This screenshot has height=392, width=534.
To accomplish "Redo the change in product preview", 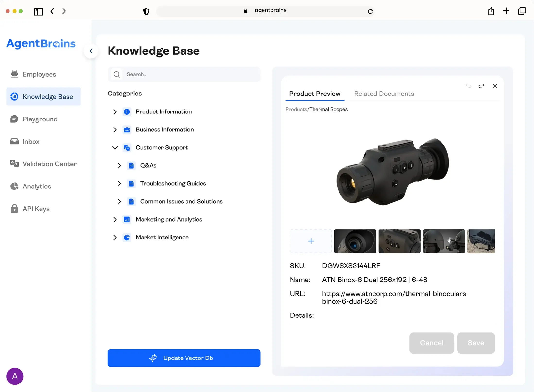I will 482,86.
